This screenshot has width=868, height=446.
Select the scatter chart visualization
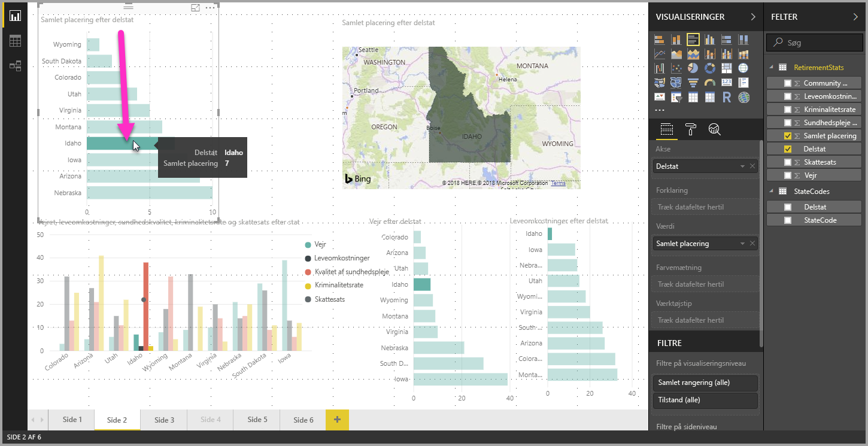tap(676, 68)
